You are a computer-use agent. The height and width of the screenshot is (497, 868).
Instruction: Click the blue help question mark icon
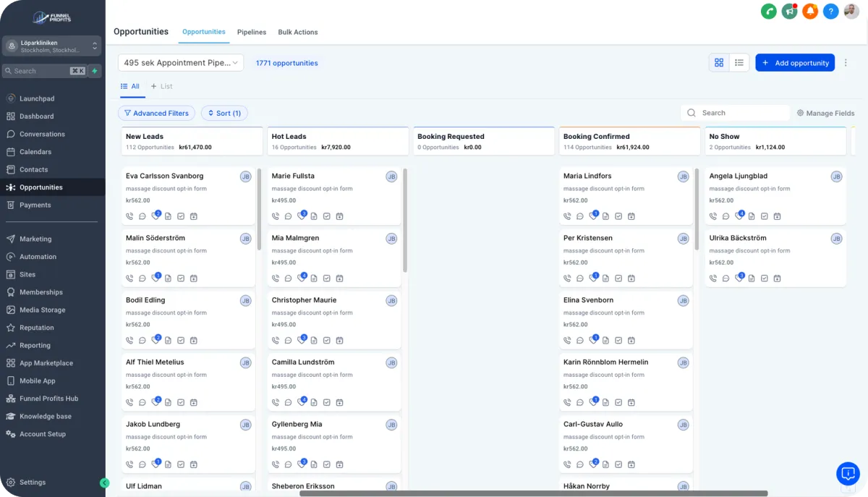coord(831,12)
